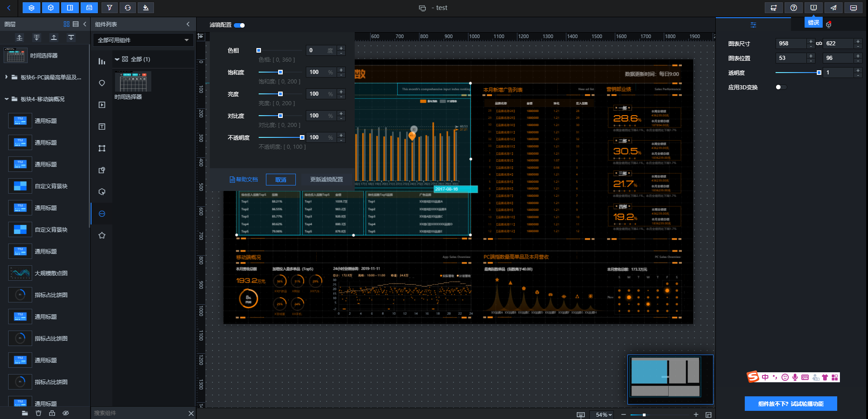The width and height of the screenshot is (868, 419).
Task: Click the zoom out minus button
Action: [623, 414]
